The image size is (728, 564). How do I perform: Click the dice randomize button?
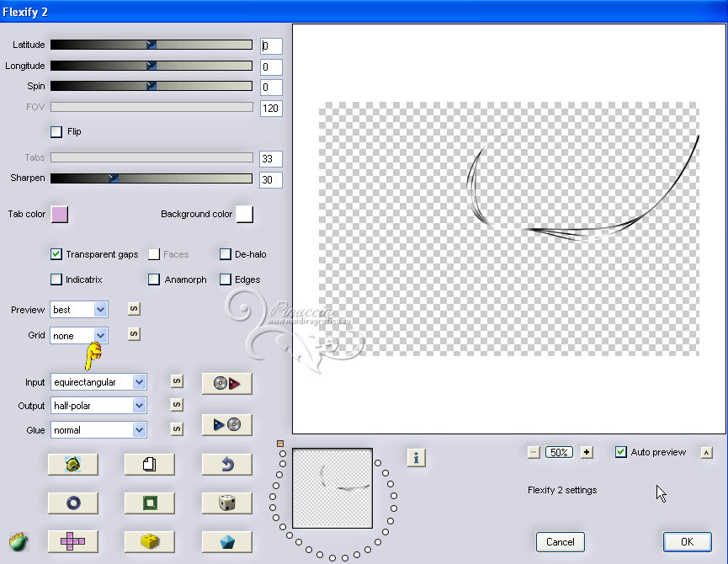click(x=227, y=503)
